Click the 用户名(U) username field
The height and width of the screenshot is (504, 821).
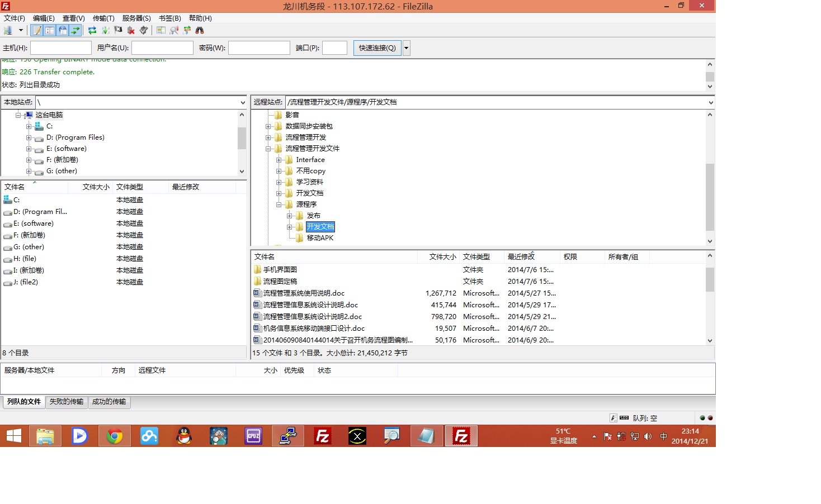click(x=162, y=48)
